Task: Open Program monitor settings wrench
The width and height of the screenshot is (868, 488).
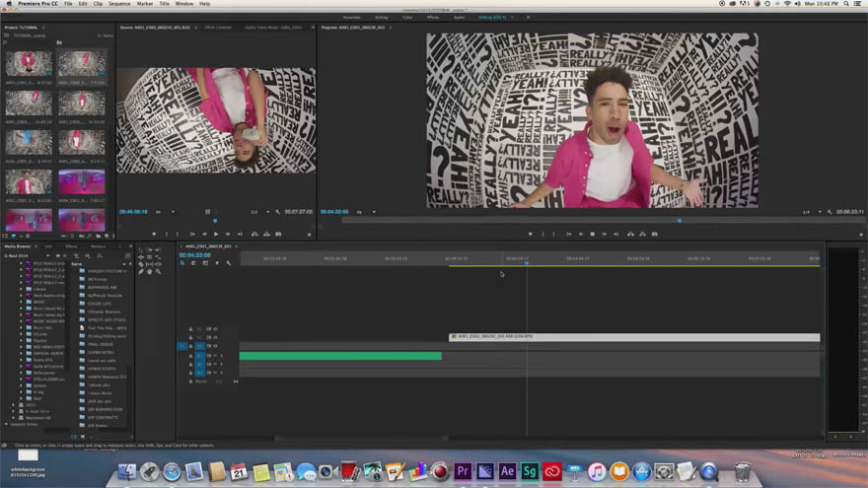Action: (x=830, y=212)
